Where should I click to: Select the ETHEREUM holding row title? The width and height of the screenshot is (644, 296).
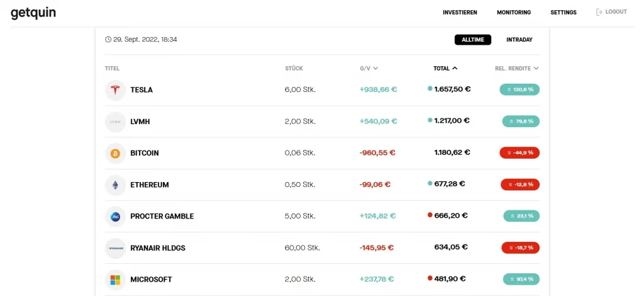pos(150,185)
